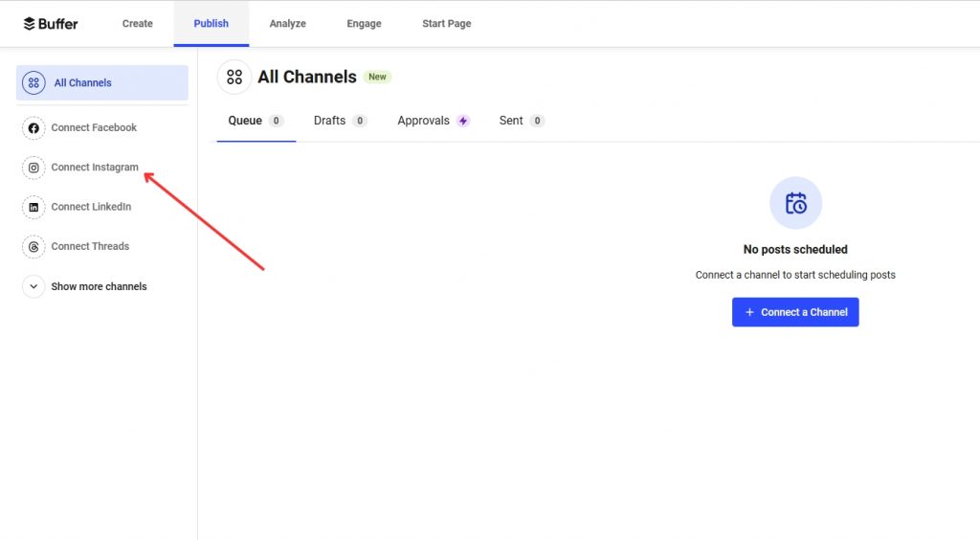Click the All Channels header grid icon
Screen dimensions: 980x540
(x=234, y=77)
